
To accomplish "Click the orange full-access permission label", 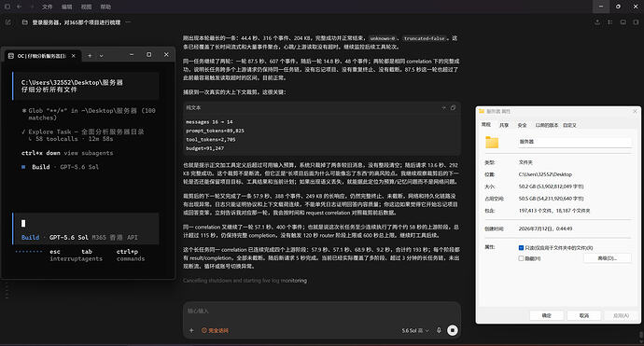I will point(215,330).
